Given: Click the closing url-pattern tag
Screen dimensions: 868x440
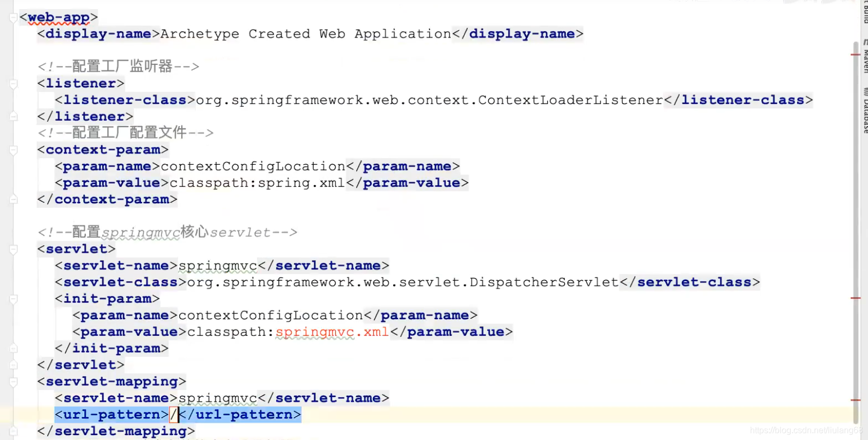Looking at the screenshot, I should tap(240, 415).
